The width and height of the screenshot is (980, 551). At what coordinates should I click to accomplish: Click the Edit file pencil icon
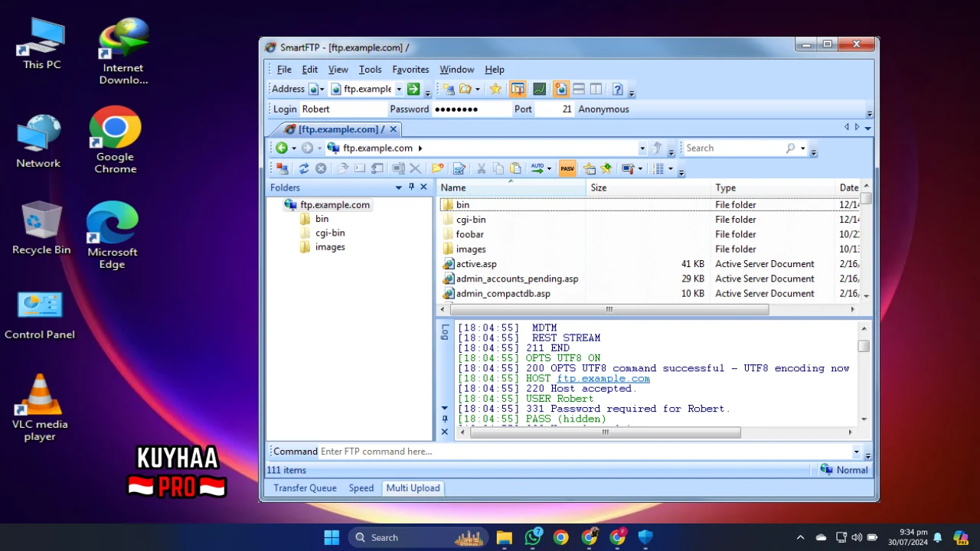(459, 168)
